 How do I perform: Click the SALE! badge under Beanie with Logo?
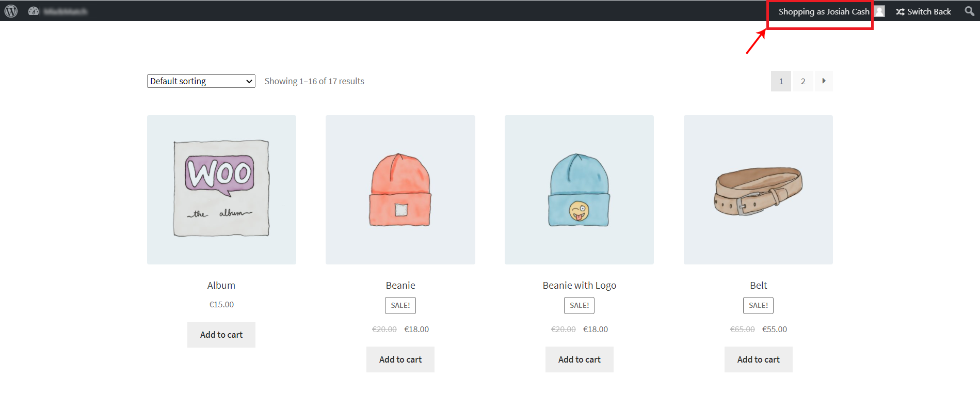[580, 305]
